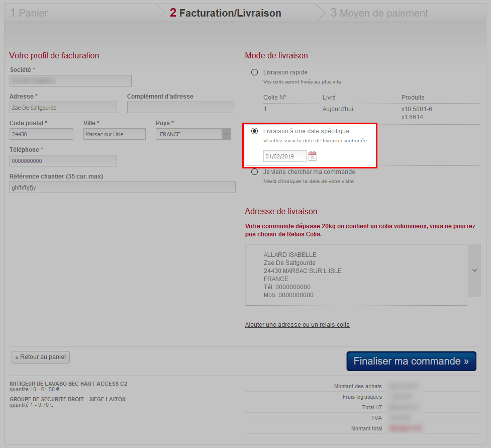The width and height of the screenshot is (491, 448).
Task: Click the delivery date field 01/02/2019
Action: pyautogui.click(x=284, y=156)
